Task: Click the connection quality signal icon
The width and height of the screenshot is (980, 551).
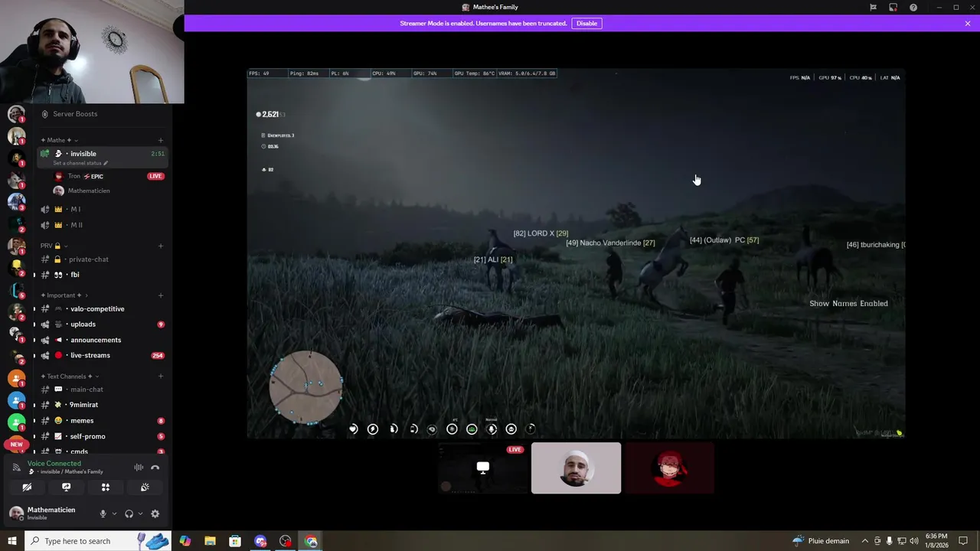Action: [17, 468]
